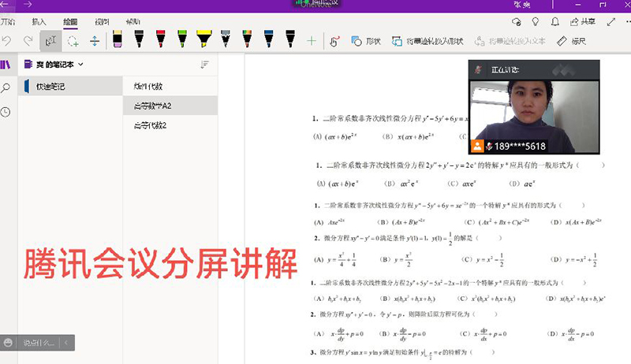Image resolution: width=631 pixels, height=364 pixels.
Task: Pick the first black pen
Action: tap(139, 39)
